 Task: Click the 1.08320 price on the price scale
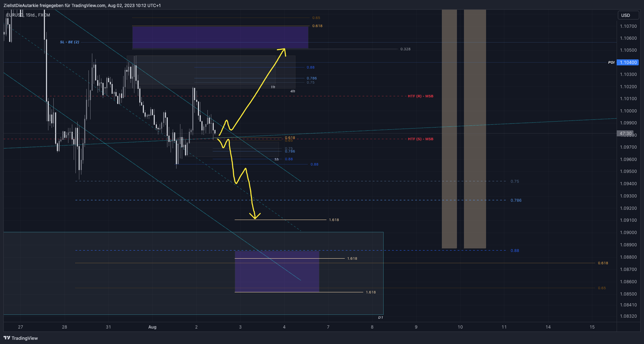click(628, 316)
